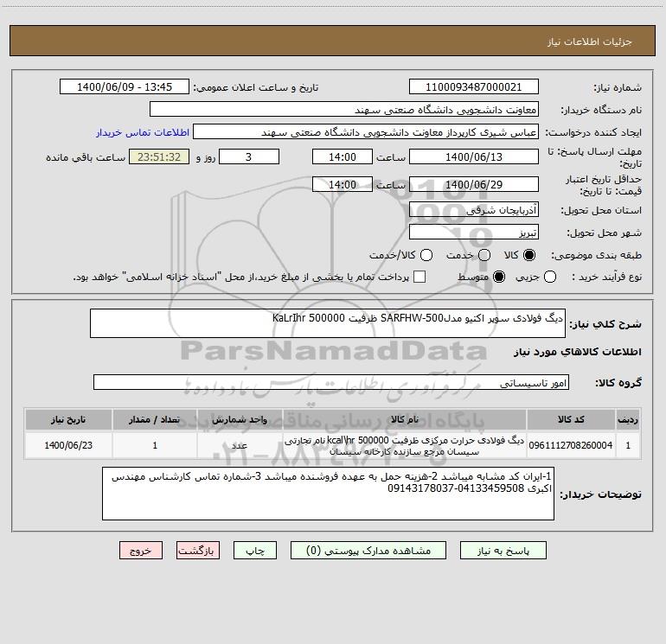The height and width of the screenshot is (644, 666).
Task: Click the price validity time field
Action: 343,184
